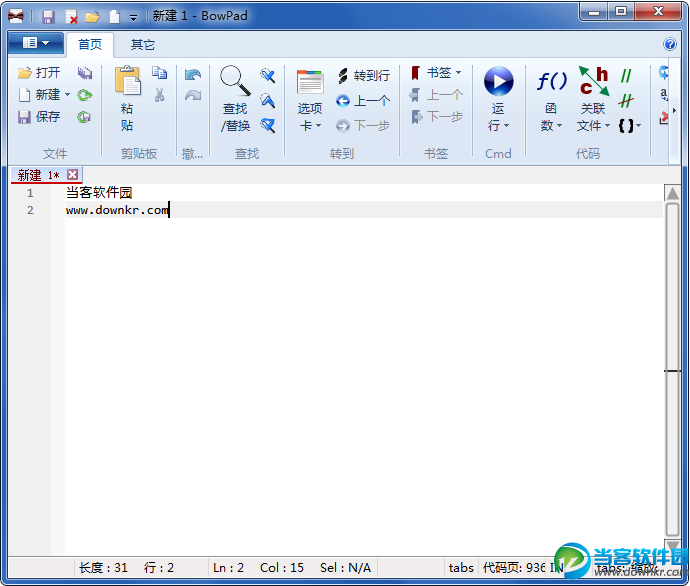Click the quick access open folder icon
Viewport: 690px width, 586px height.
93,17
